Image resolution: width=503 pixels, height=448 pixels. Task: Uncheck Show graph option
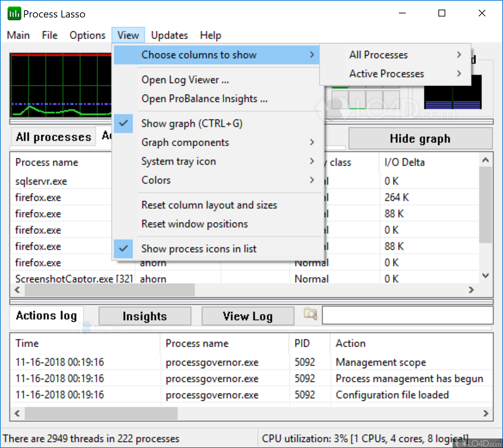pos(192,123)
